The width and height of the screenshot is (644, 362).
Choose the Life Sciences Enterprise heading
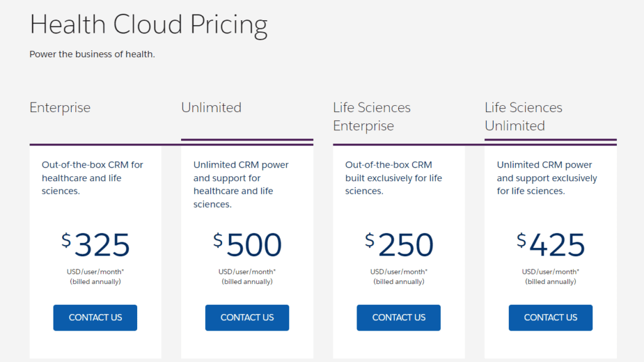(x=372, y=116)
